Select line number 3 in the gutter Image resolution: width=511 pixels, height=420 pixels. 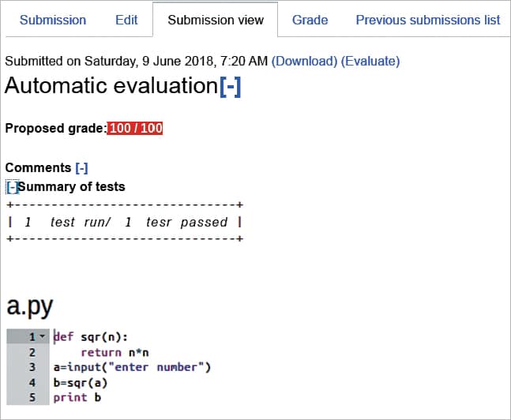(32, 367)
